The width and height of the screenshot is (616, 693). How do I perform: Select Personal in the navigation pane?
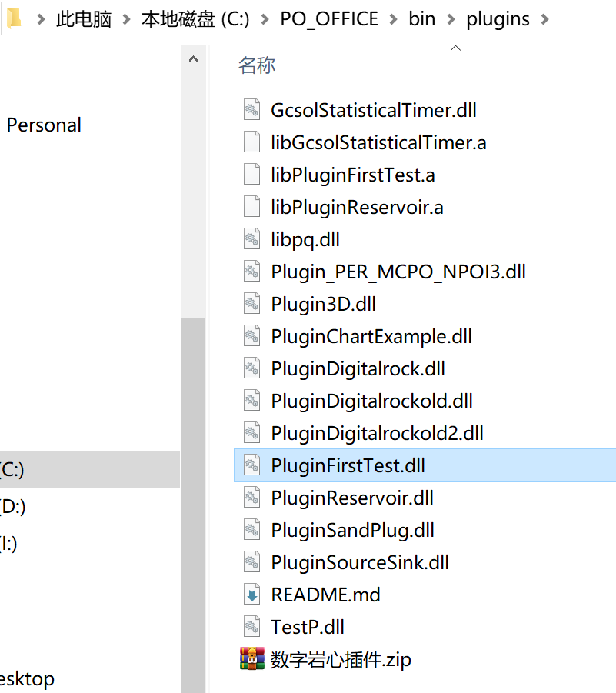click(x=44, y=125)
